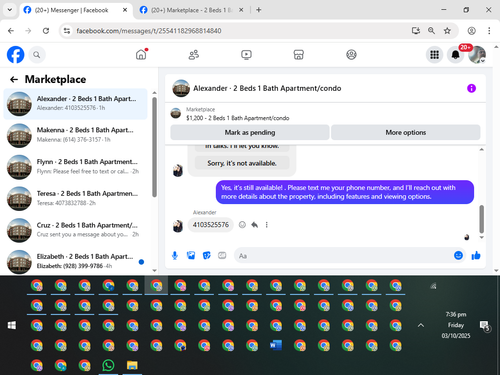The image size is (500, 375).
Task: React to the 4103525576 message with emoji
Action: (242, 225)
